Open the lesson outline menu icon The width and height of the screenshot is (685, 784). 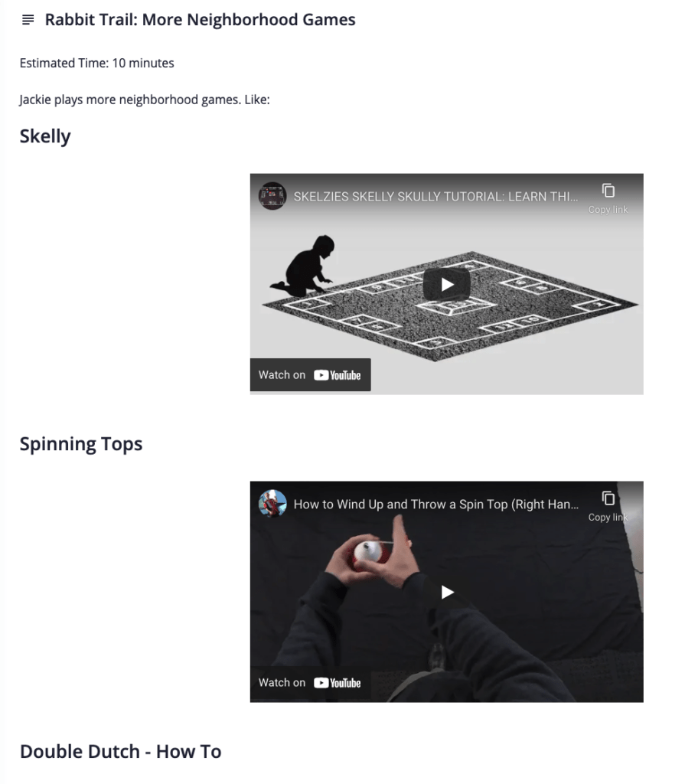pyautogui.click(x=28, y=20)
